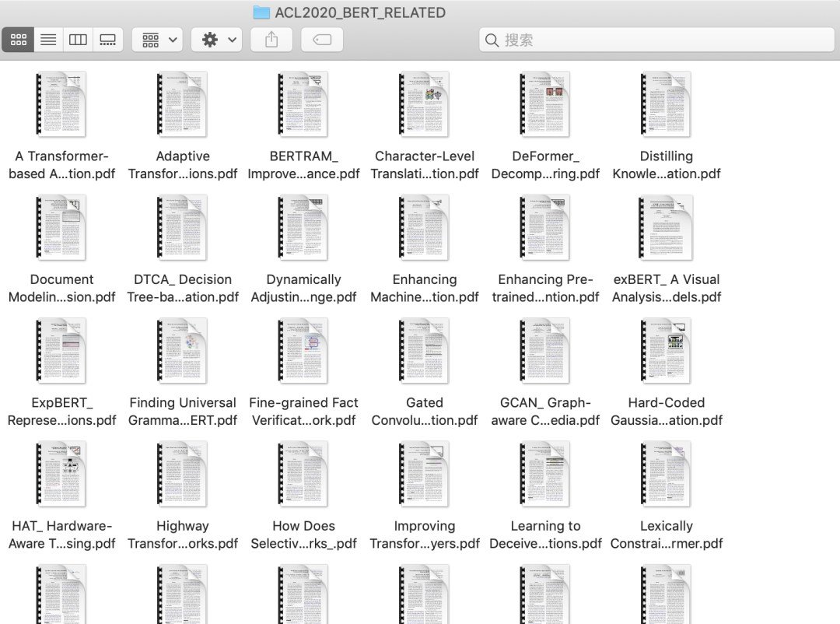Click the filename 'Improving Transfor...yers.pdf'
This screenshot has width=840, height=624.
[x=425, y=535]
